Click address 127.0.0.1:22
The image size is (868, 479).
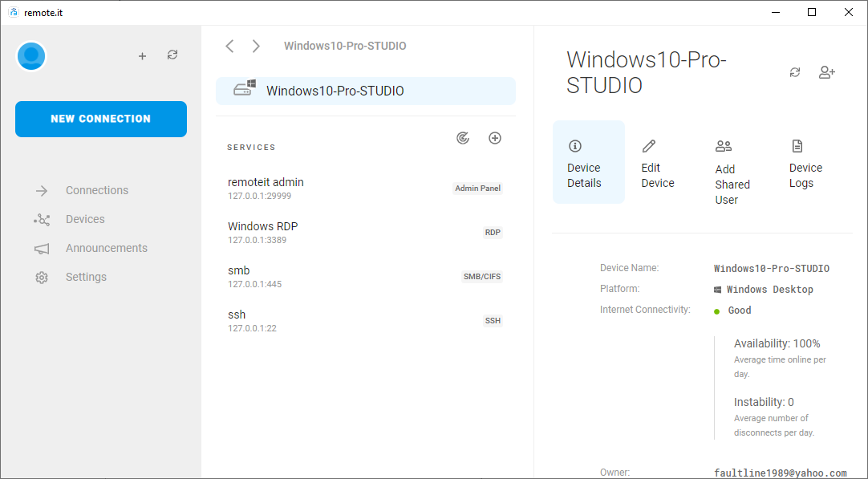click(253, 328)
